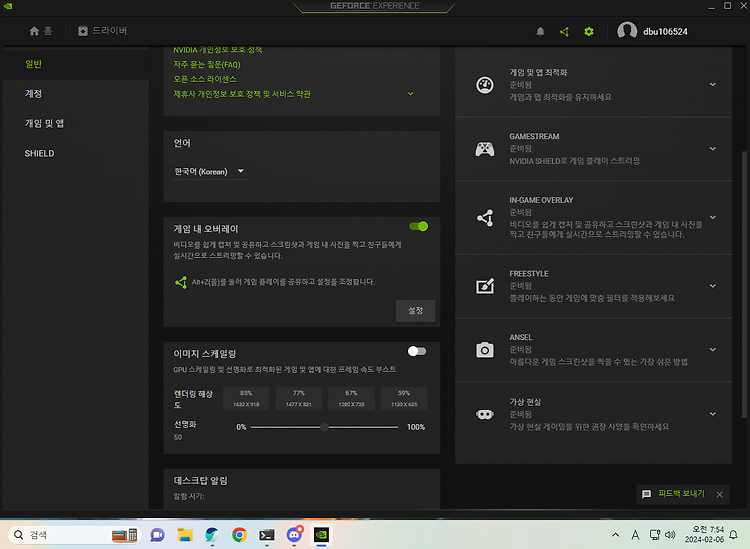Click the Freestyle filter icon

[x=485, y=286]
